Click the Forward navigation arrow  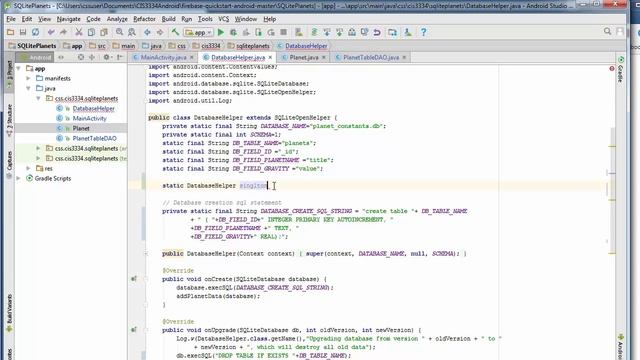(x=160, y=32)
